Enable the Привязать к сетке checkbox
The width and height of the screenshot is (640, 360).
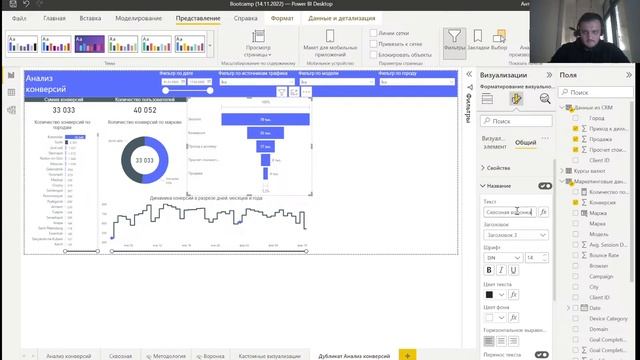pos(373,44)
